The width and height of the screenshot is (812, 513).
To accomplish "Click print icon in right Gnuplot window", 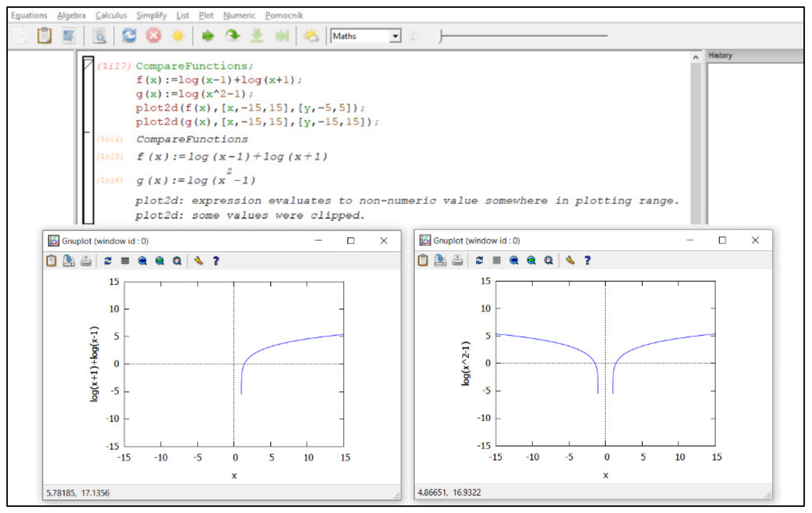I will click(x=457, y=260).
